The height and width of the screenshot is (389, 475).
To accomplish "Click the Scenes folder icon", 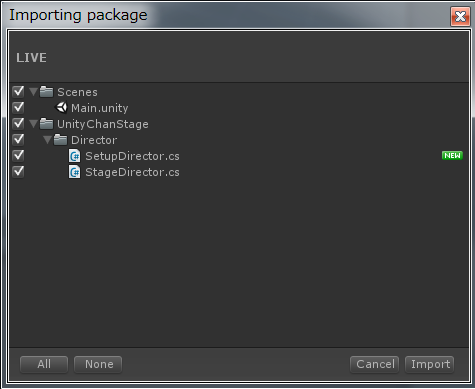I will (x=46, y=92).
